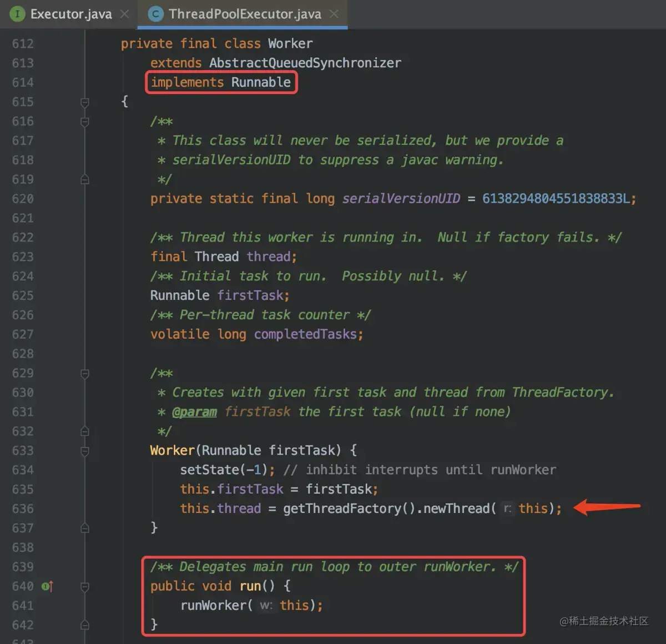Click the thread field on line 623

269,256
